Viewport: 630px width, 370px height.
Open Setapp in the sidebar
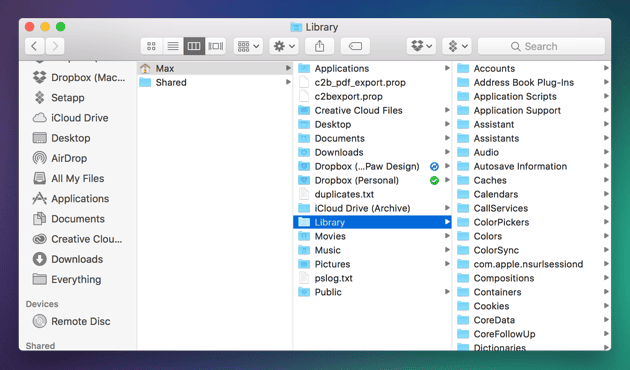pos(59,98)
